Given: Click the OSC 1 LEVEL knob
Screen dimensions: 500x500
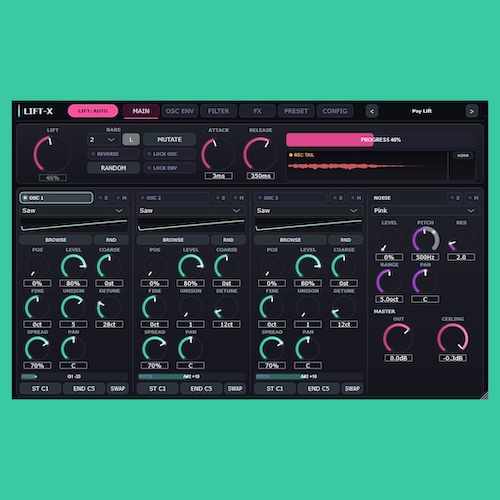Looking at the screenshot, I should click(x=73, y=266).
